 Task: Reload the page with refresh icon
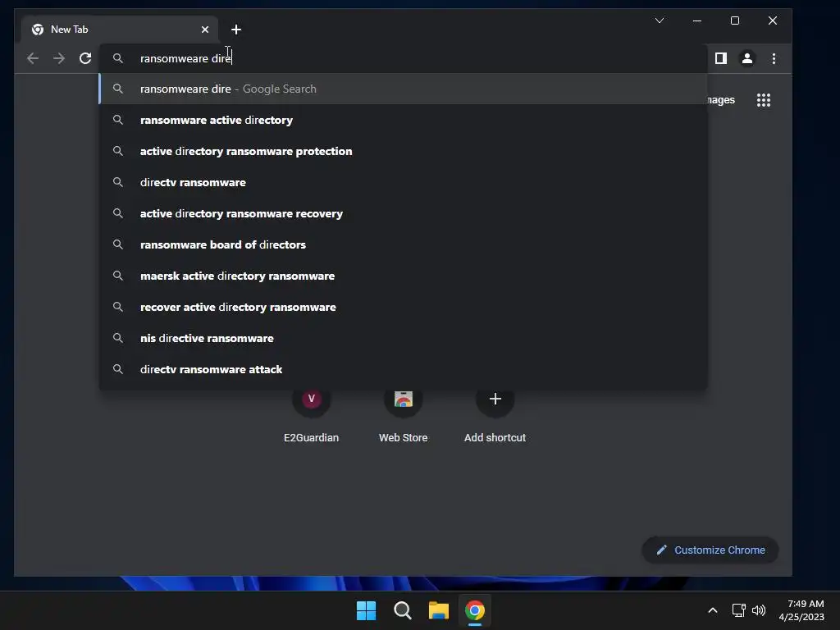point(85,58)
